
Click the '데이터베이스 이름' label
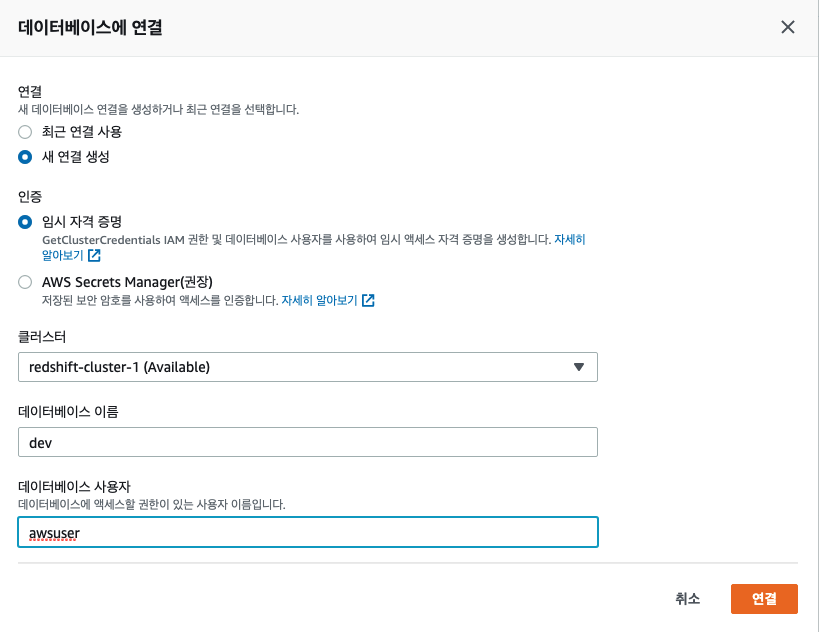[68, 412]
